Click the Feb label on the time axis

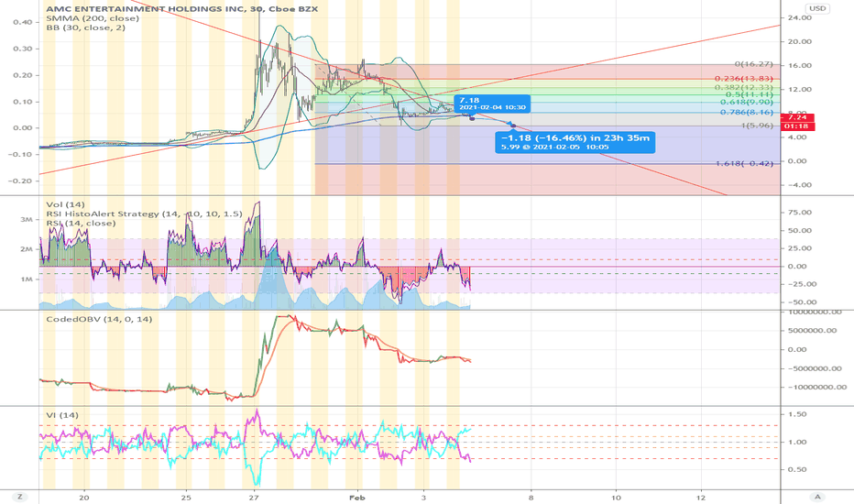[356, 498]
